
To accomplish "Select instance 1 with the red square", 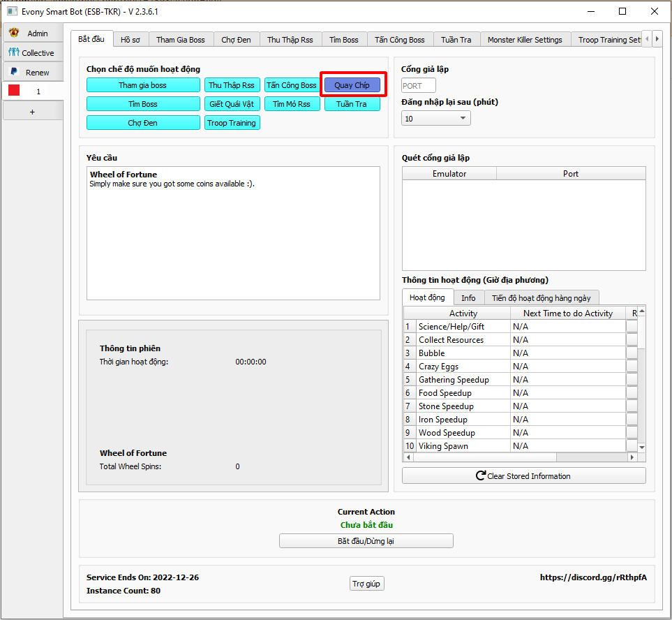I will coord(32,91).
